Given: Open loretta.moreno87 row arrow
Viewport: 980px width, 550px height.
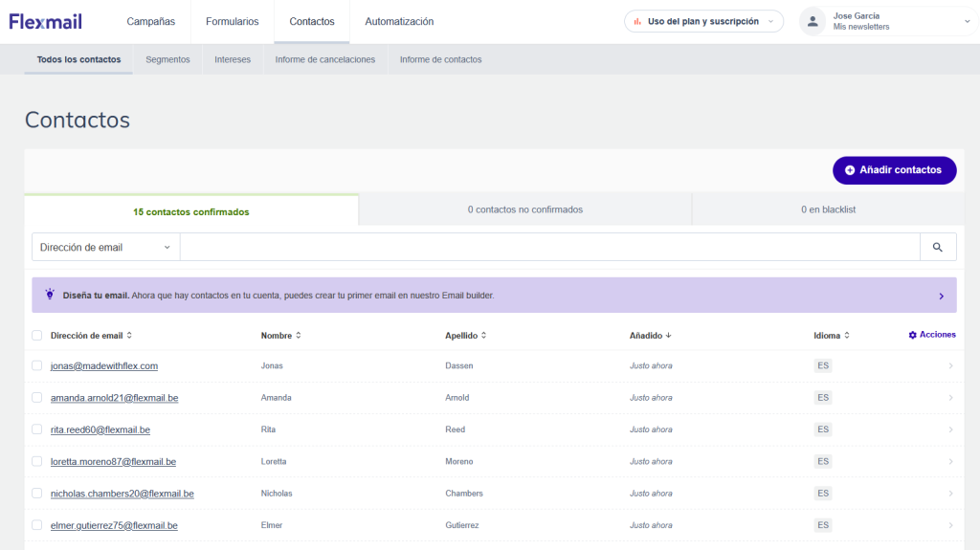Looking at the screenshot, I should 950,462.
